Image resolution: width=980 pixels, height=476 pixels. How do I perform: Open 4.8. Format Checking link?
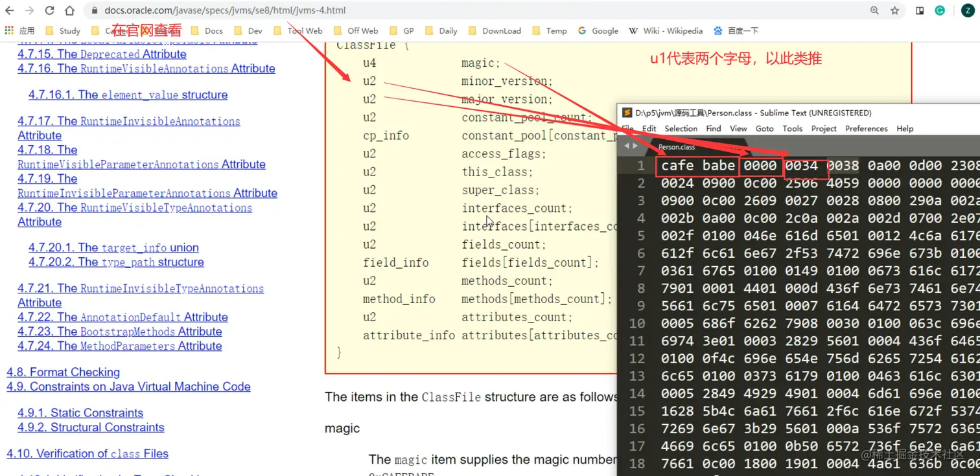[x=63, y=372]
